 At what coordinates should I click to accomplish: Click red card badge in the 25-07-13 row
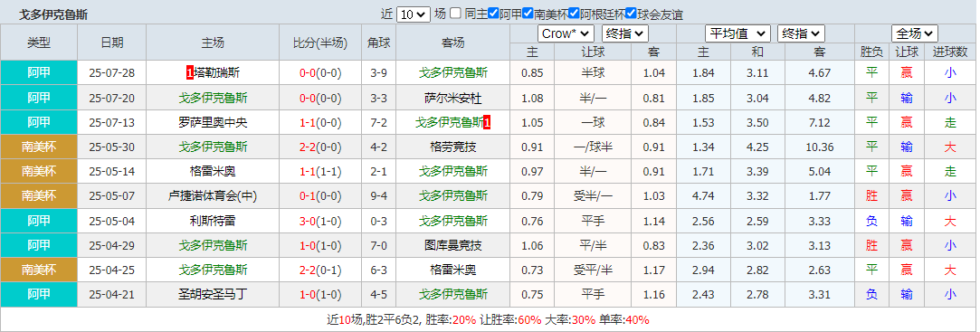(x=487, y=122)
